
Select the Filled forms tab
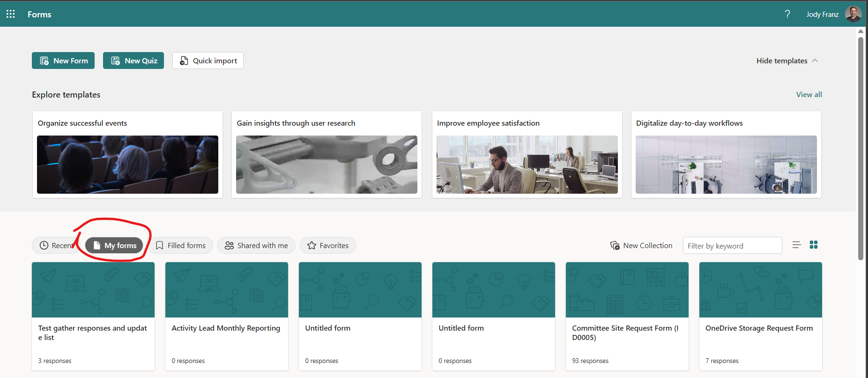[181, 245]
